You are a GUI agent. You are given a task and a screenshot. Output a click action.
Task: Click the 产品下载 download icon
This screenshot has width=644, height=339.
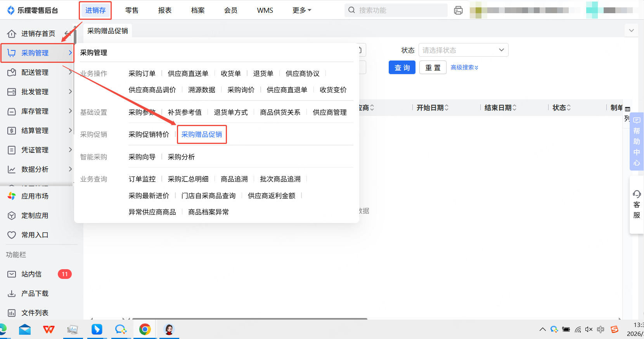point(12,293)
